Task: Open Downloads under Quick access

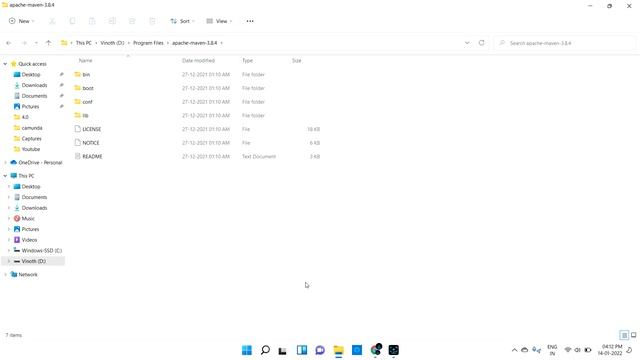Action: tap(34, 85)
